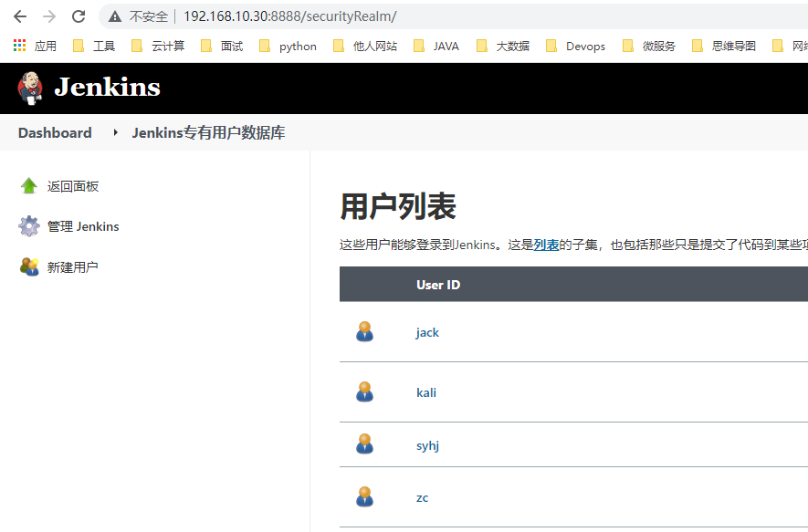The width and height of the screenshot is (808, 532).
Task: Open user zc
Action: pyautogui.click(x=422, y=498)
